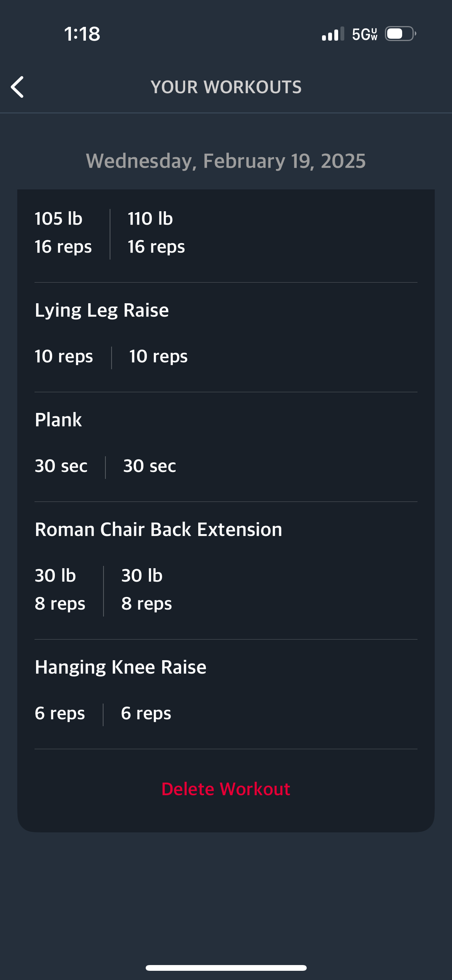Select the second Roman Chair 30 lb set

pyautogui.click(x=146, y=589)
